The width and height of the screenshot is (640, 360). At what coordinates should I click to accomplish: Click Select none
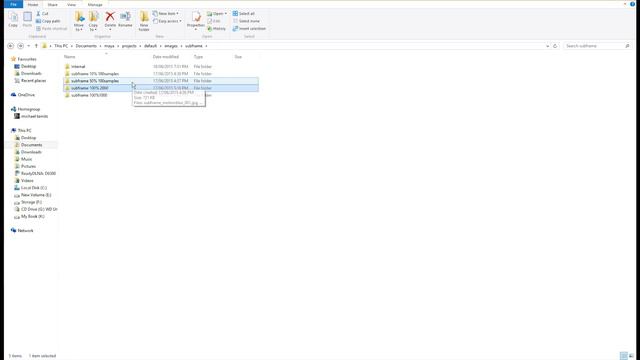pos(246,21)
